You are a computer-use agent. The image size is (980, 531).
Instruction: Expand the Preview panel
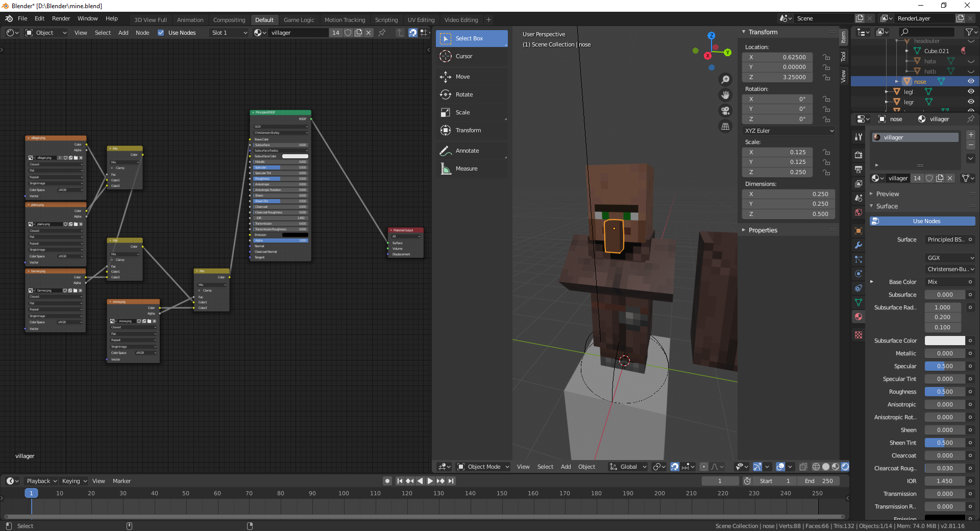tap(887, 194)
